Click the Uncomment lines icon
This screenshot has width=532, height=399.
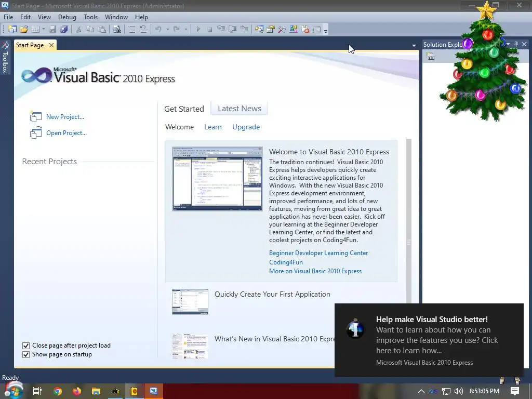(x=143, y=30)
